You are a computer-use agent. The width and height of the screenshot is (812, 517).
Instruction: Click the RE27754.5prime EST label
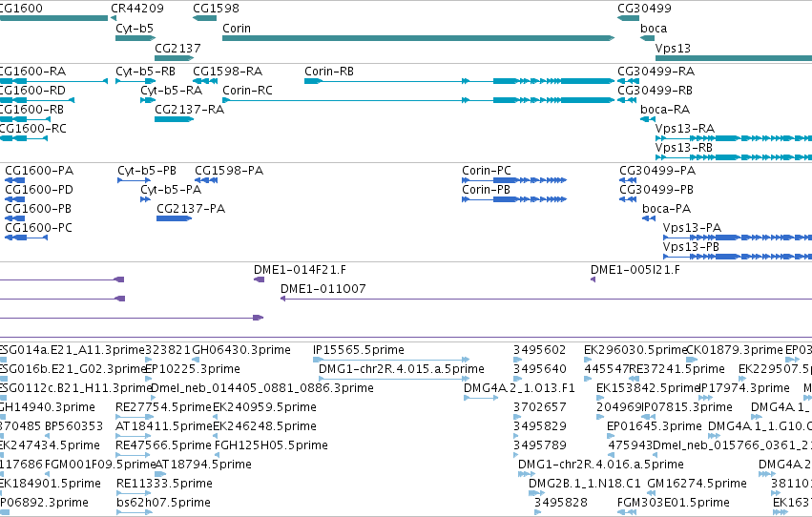pyautogui.click(x=164, y=408)
